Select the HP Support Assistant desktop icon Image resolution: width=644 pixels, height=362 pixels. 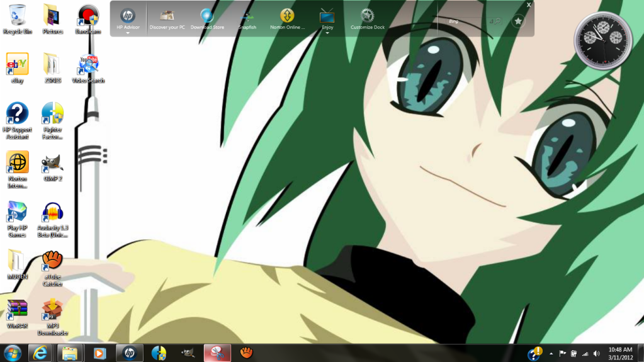(x=17, y=121)
